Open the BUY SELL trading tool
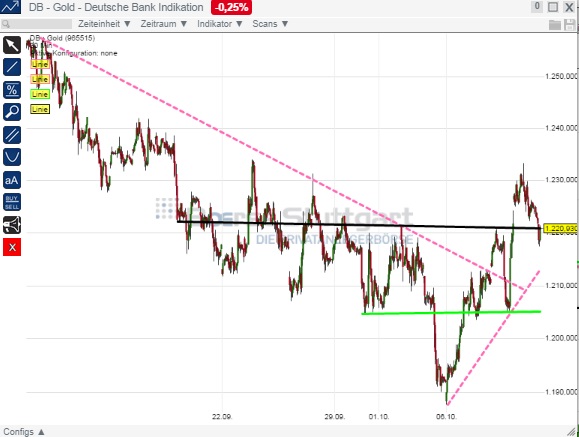This screenshot has width=579, height=437. tap(12, 202)
